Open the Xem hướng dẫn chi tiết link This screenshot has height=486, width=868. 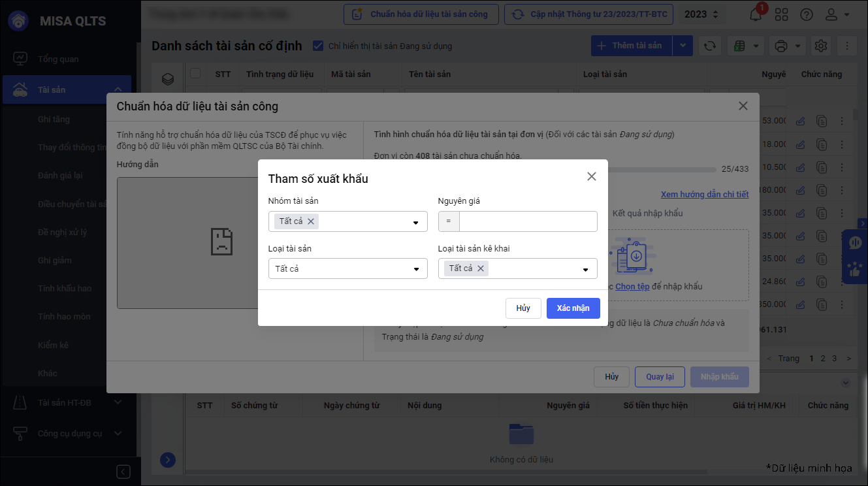[x=704, y=195]
